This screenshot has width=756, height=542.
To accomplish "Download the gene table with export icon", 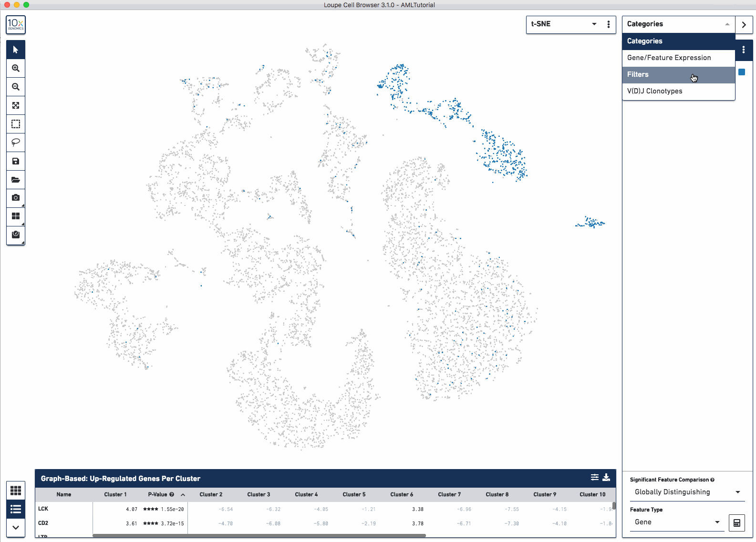I will click(x=606, y=478).
